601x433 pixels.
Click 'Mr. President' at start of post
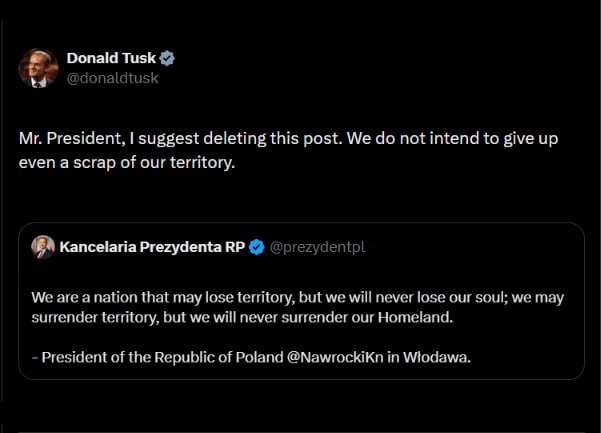tap(72, 138)
